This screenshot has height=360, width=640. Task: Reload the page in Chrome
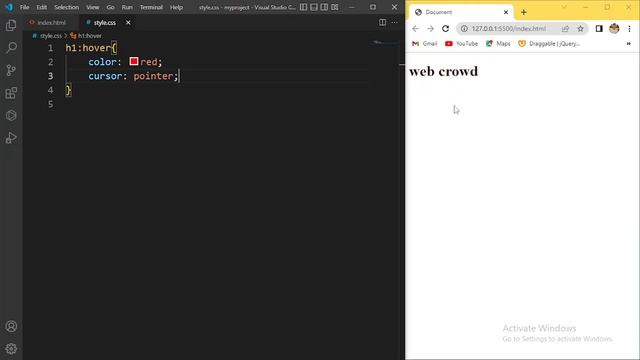pos(445,29)
